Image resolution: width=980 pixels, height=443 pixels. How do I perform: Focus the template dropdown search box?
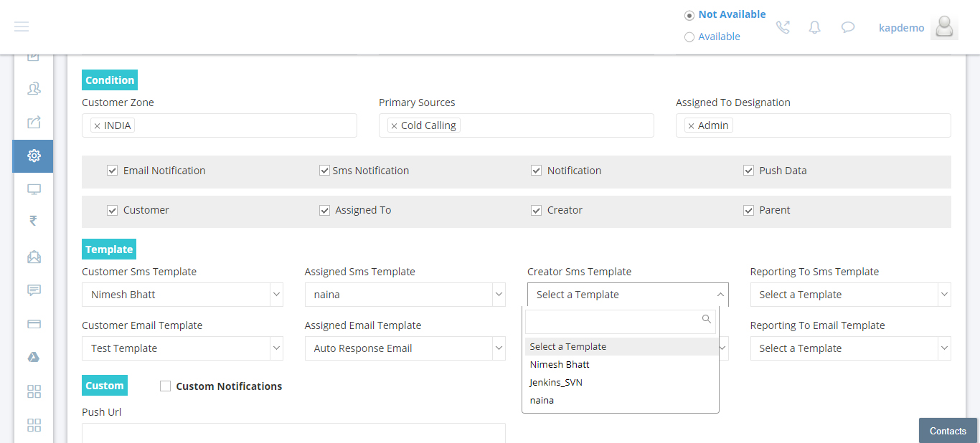coord(621,321)
